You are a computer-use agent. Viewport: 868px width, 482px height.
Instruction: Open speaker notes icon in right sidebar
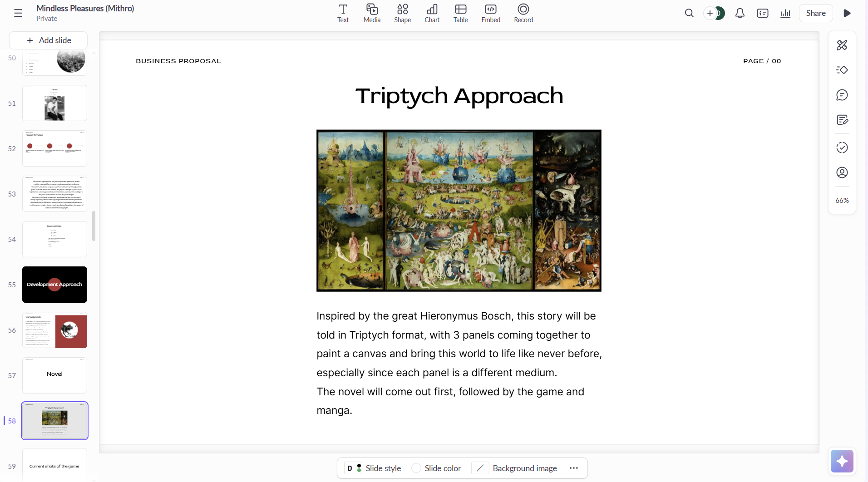coord(842,120)
